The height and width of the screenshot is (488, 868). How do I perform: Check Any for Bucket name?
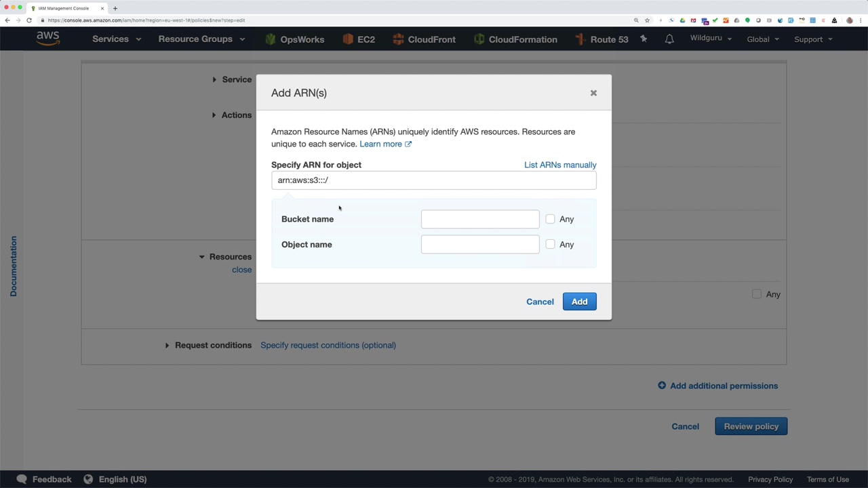click(x=550, y=219)
